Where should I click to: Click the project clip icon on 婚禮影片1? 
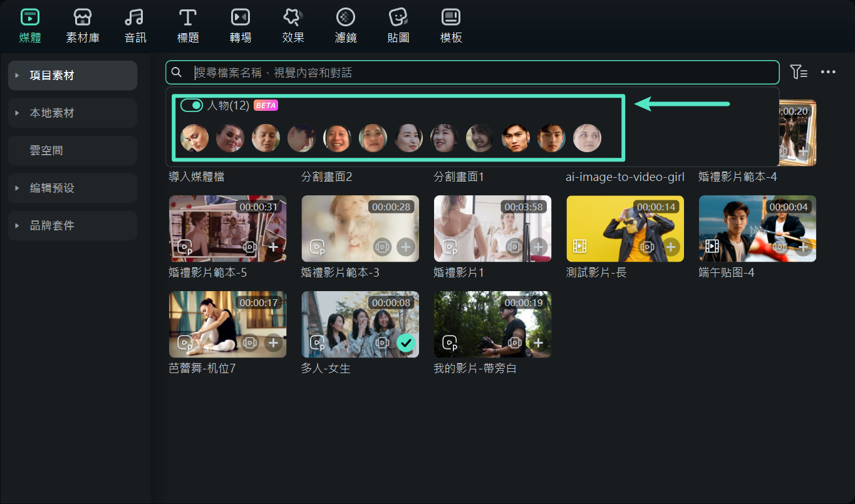coord(450,247)
